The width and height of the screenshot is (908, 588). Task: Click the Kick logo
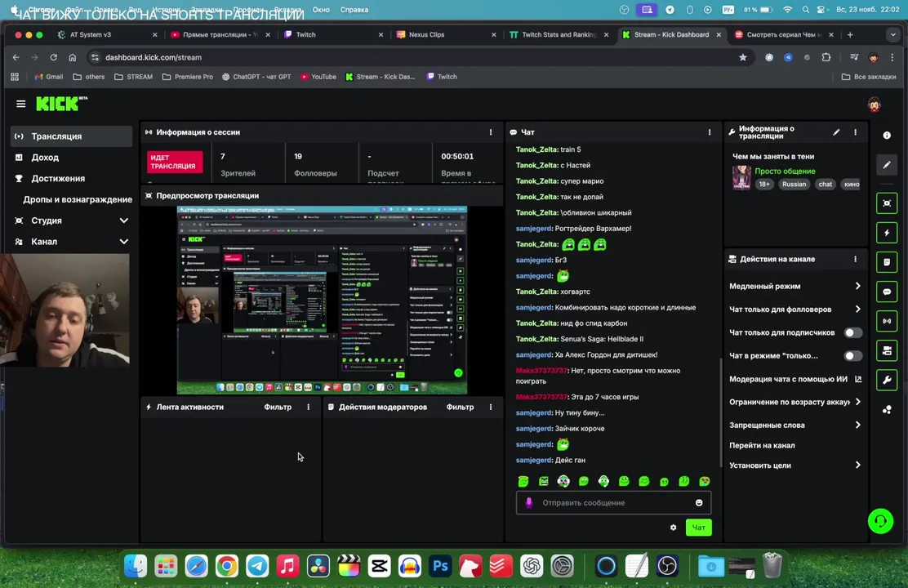coord(62,104)
